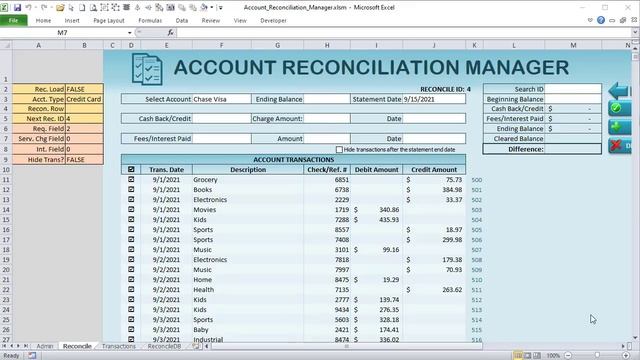
Task: Toggle the checkbox for the Health transaction
Action: (131, 289)
